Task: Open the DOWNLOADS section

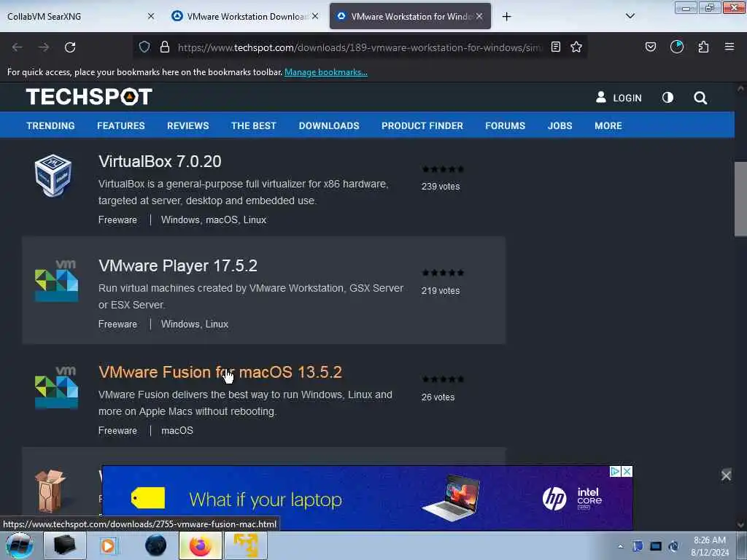Action: click(329, 125)
